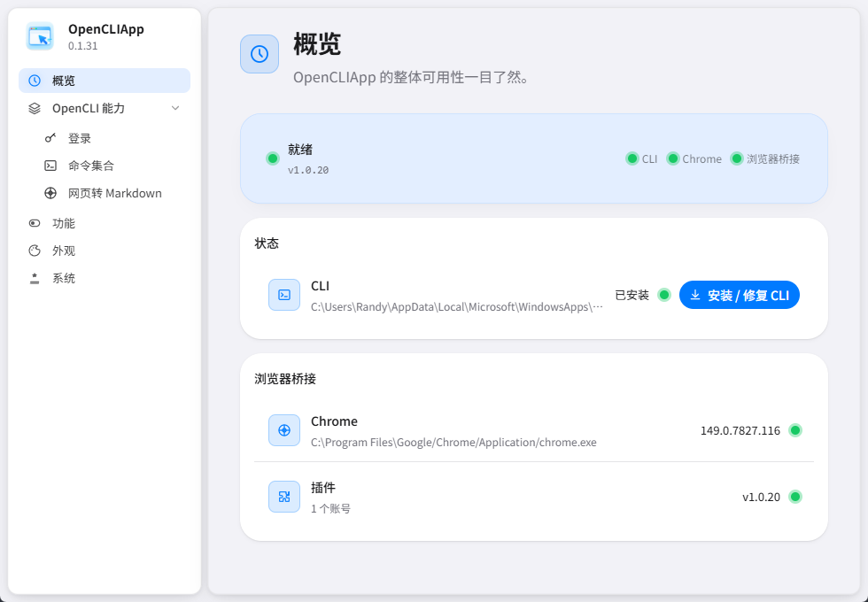Click the toggle icon beside 功能
Image resolution: width=868 pixels, height=602 pixels.
pos(35,223)
